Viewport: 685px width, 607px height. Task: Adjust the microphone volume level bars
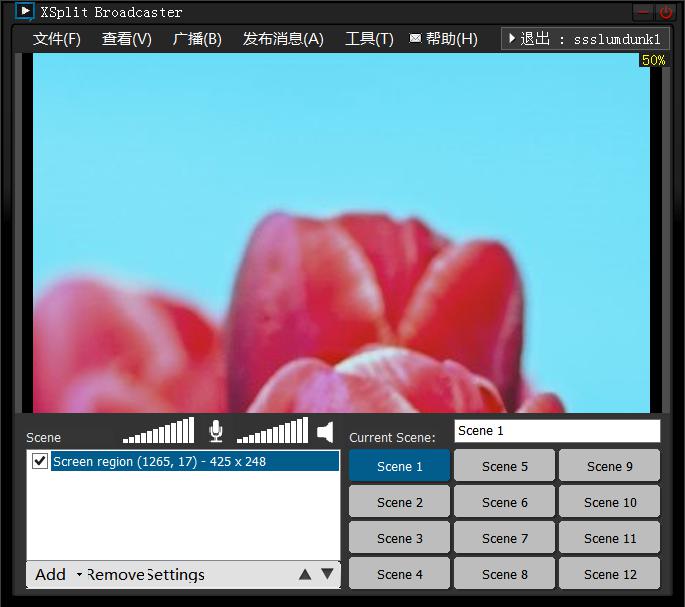[159, 430]
